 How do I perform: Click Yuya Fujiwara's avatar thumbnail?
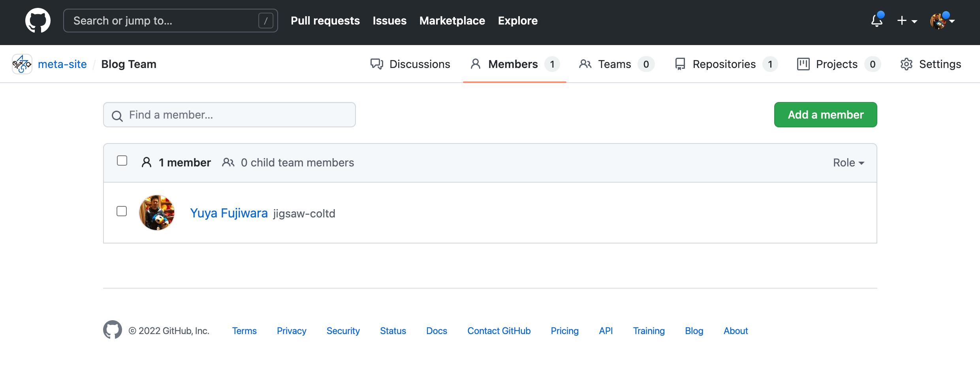point(157,213)
